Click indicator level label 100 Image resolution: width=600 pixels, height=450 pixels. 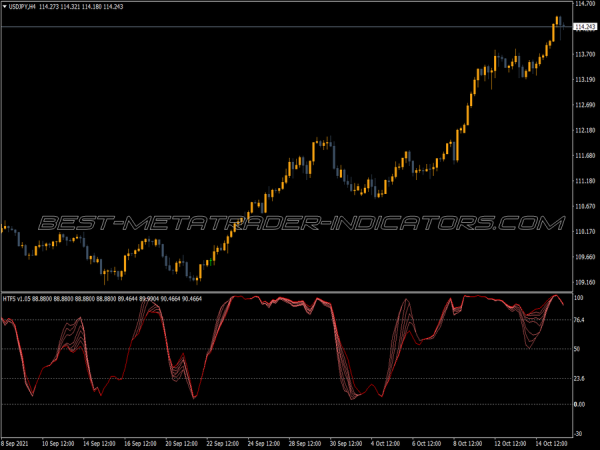pos(578,298)
